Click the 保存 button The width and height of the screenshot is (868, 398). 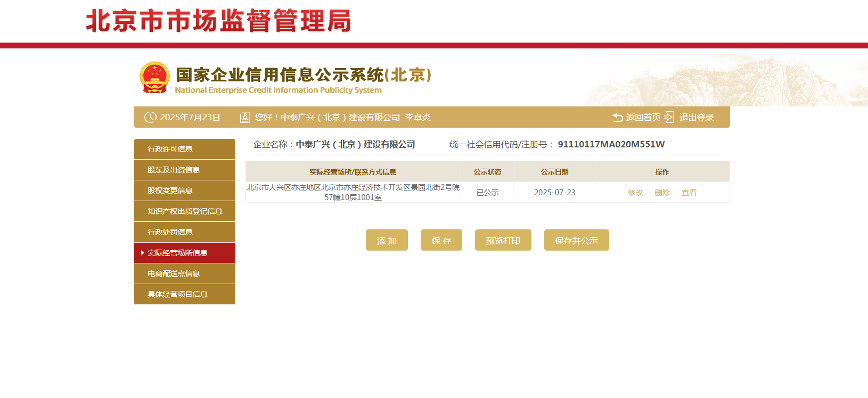[441, 240]
